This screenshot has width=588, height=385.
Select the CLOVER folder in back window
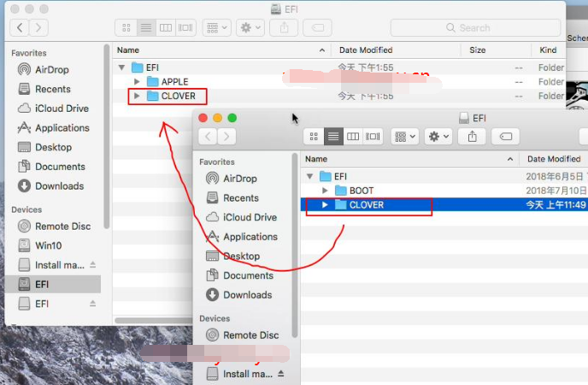[x=177, y=96]
